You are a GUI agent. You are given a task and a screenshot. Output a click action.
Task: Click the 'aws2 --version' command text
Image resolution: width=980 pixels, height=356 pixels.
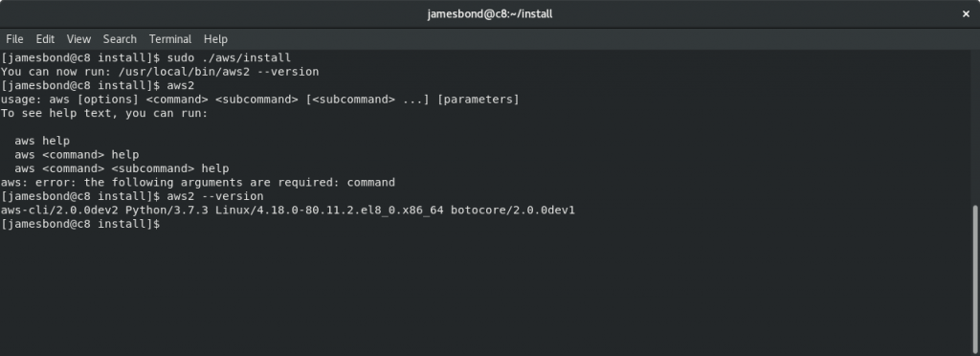point(215,196)
